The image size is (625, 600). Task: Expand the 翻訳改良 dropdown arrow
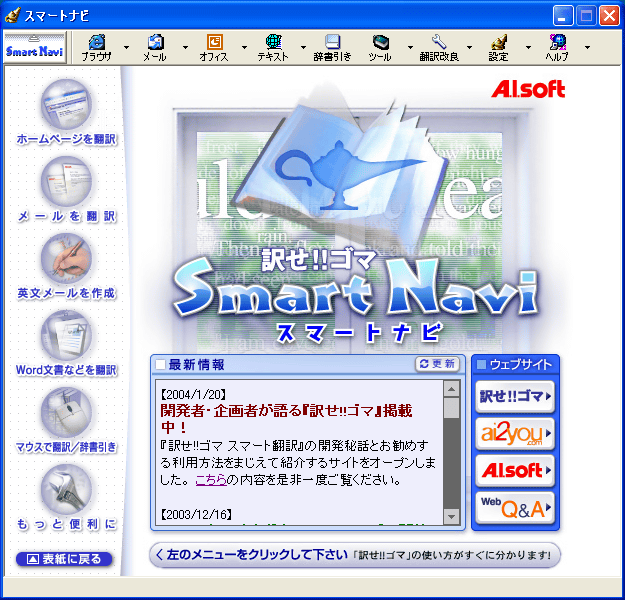point(469,47)
